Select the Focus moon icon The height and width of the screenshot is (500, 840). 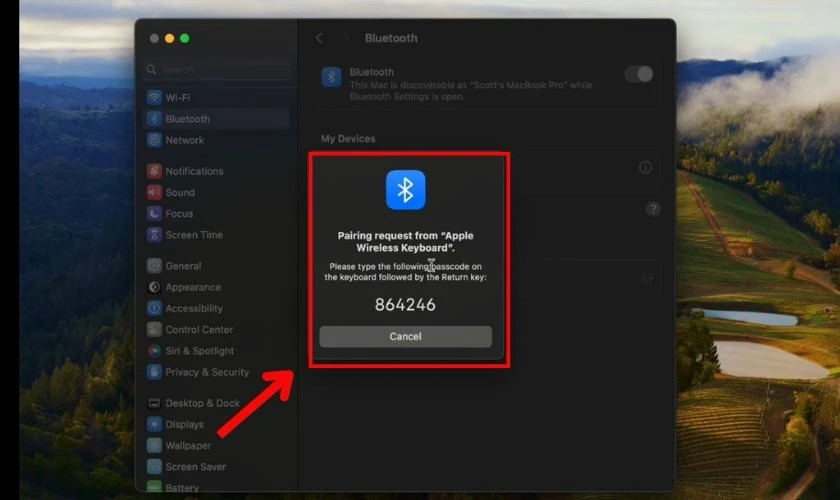pos(154,214)
